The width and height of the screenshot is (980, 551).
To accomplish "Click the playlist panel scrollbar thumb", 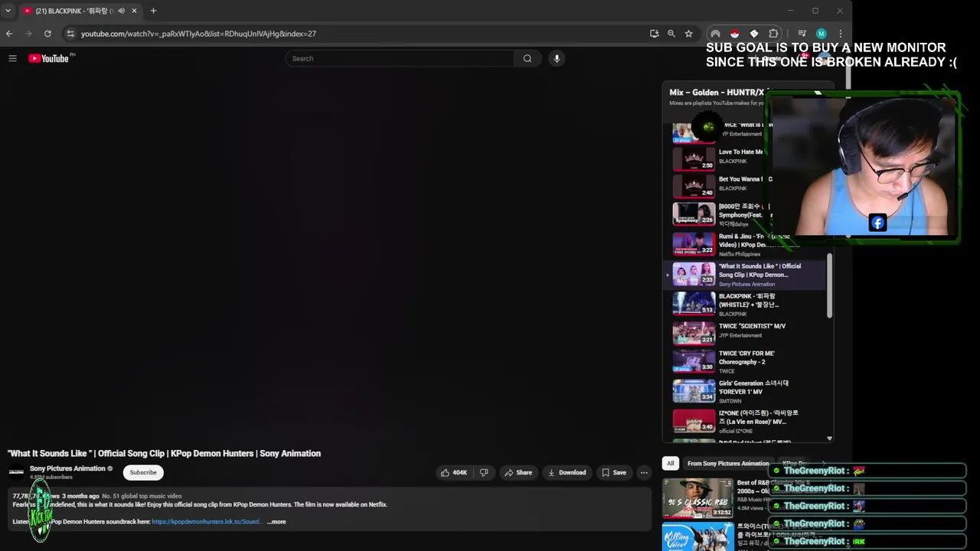I will pos(830,286).
